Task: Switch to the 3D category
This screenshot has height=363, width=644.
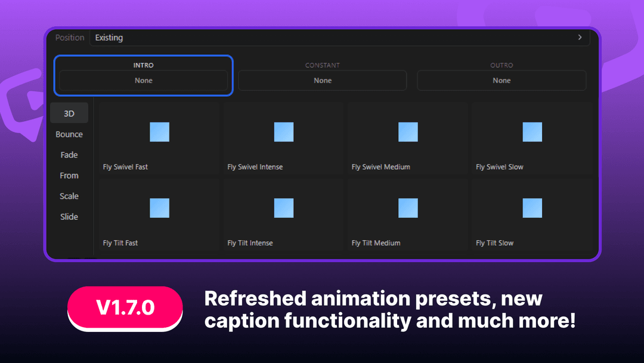Action: click(x=69, y=113)
